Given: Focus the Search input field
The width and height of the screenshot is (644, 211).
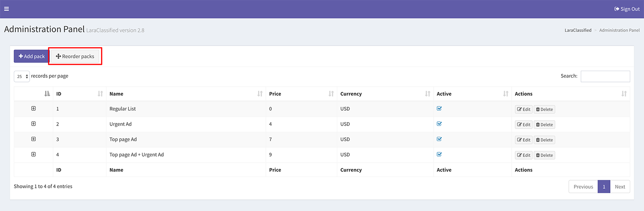Looking at the screenshot, I should tap(605, 76).
